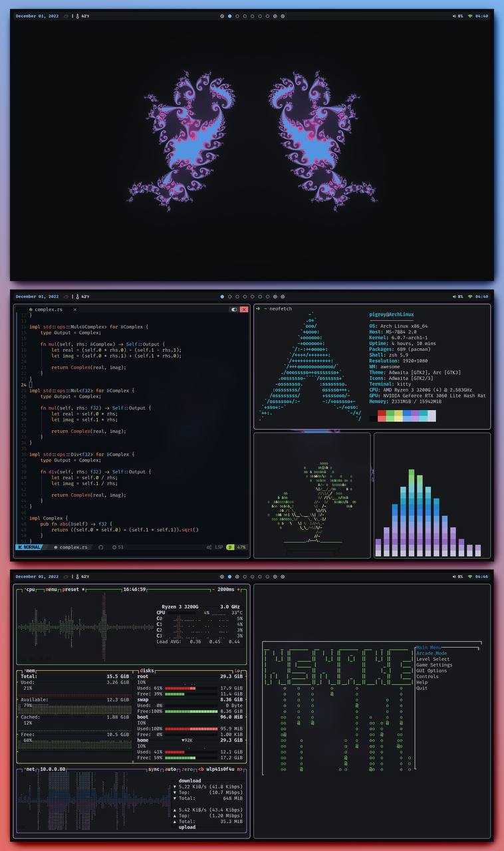Viewport: 504px width, 851px height.
Task: Switch to the previous network interface with <b
Action: [x=201, y=769]
